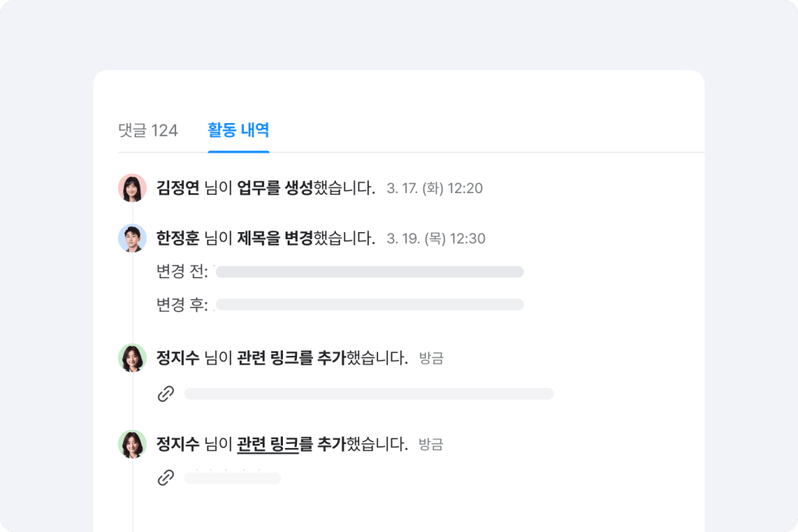Screen dimensions: 798x532
Task: Click the 김정연 user name
Action: (x=178, y=188)
